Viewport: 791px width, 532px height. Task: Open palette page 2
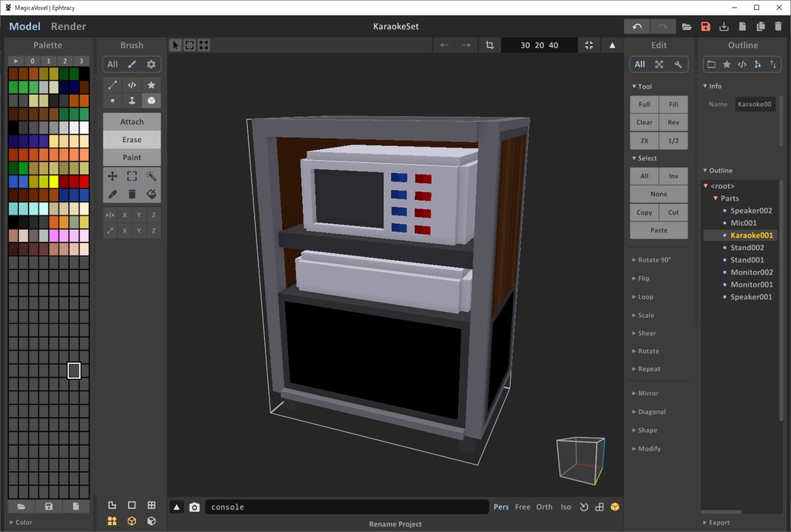[65, 60]
